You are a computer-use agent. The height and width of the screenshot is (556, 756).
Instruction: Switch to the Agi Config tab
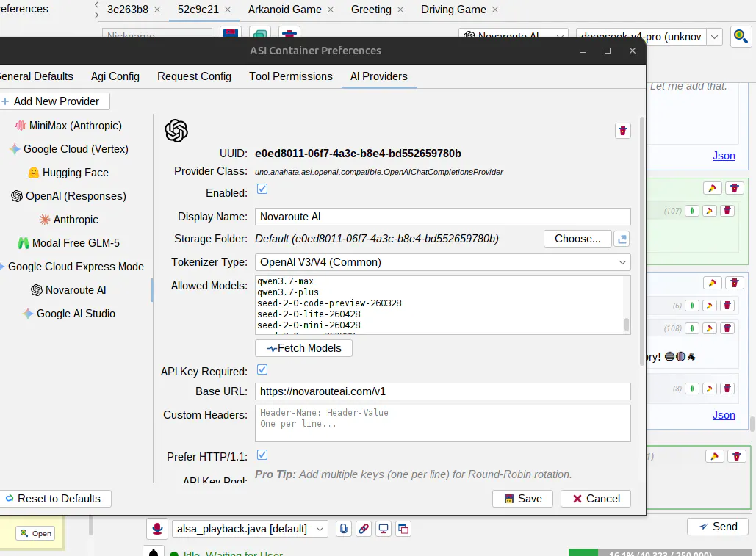tap(115, 76)
